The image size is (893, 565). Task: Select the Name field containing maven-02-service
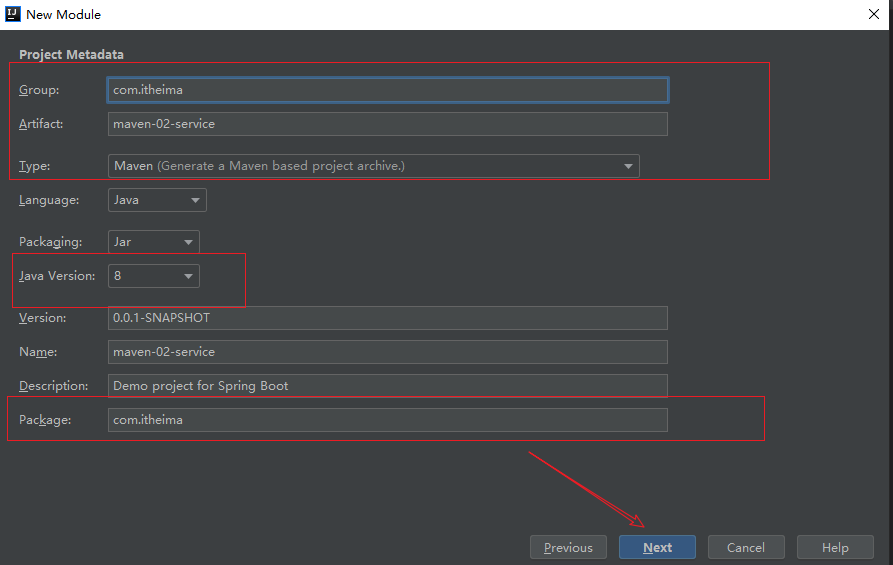click(387, 352)
